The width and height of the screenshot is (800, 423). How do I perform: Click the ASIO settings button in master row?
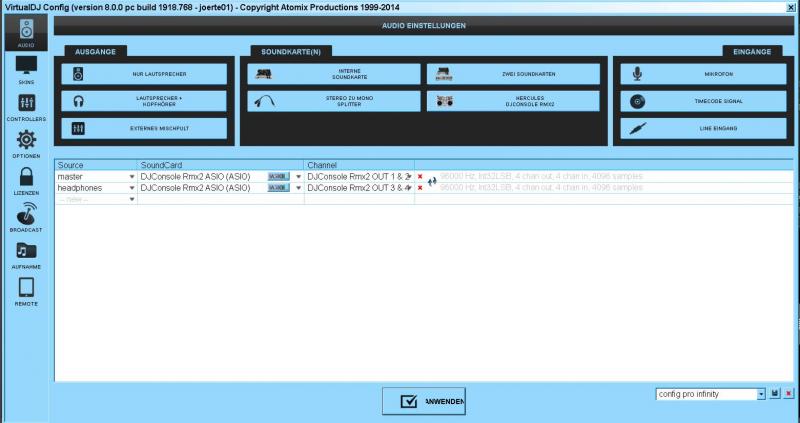click(x=279, y=177)
